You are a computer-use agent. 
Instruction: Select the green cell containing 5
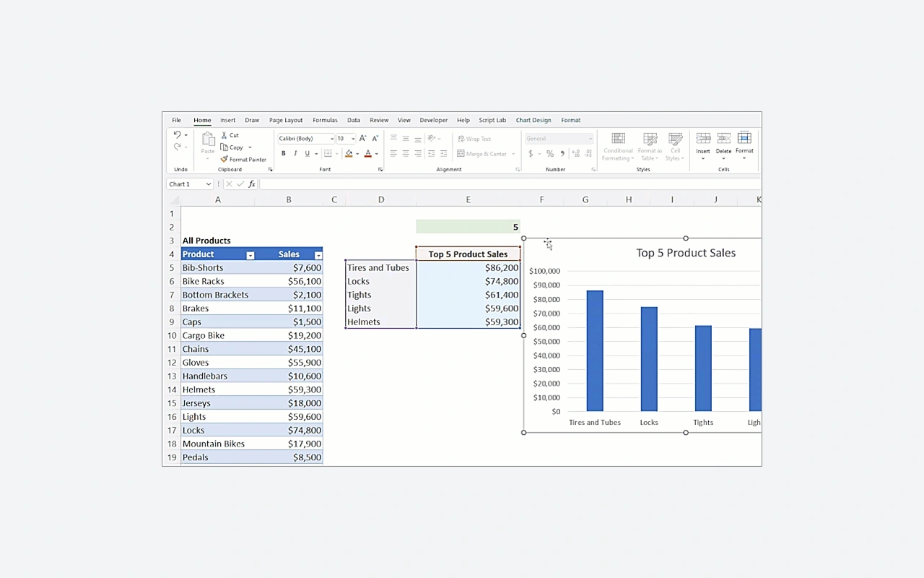pos(468,227)
